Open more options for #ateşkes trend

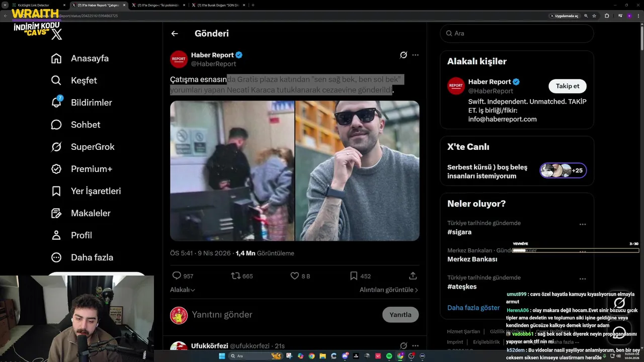pos(583,279)
